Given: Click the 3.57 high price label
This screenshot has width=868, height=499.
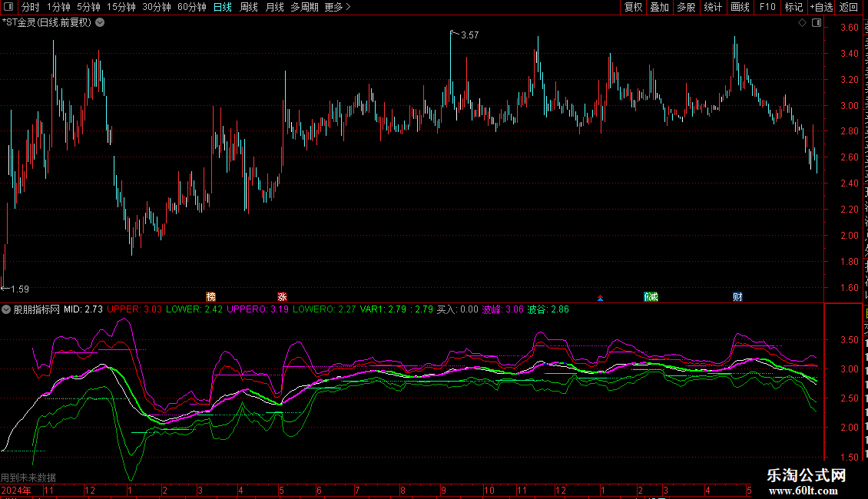Looking at the screenshot, I should coord(469,35).
